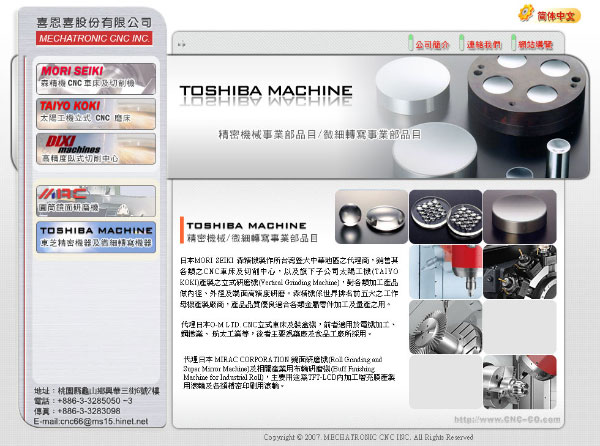Click the gear icon beside 简体中文
The image size is (600, 446).
click(526, 13)
